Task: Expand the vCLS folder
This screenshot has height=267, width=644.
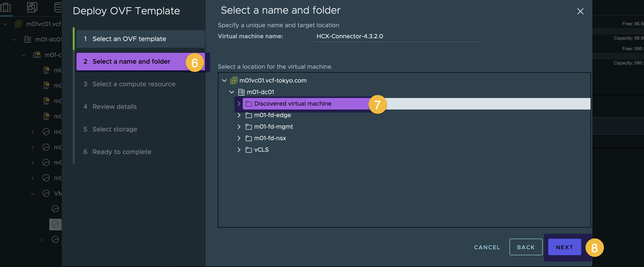Action: click(x=239, y=150)
